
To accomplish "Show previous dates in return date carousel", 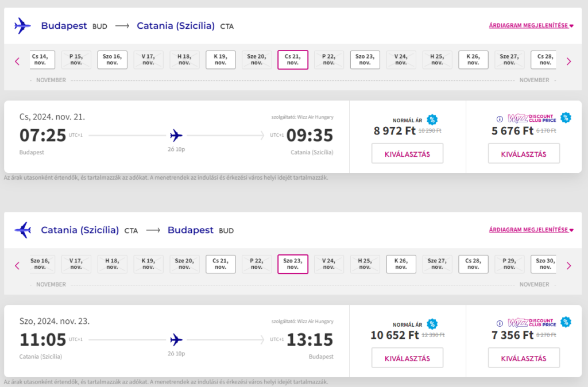I will (x=17, y=265).
